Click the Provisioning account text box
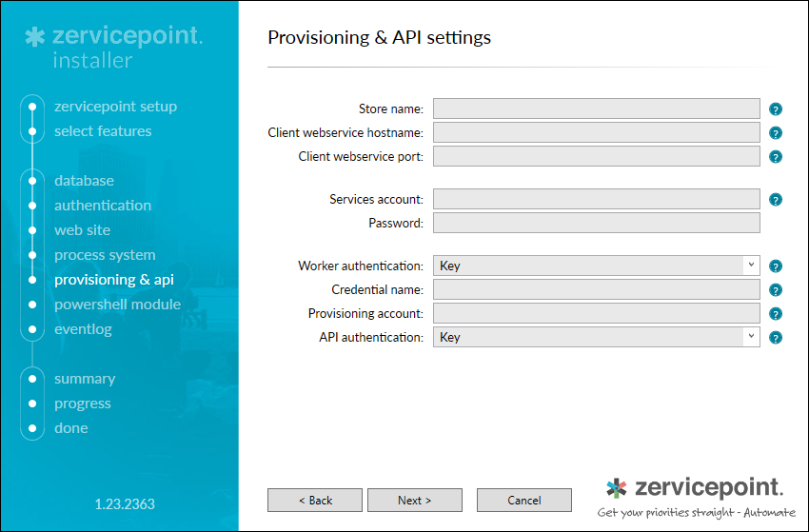The height and width of the screenshot is (532, 809). click(x=597, y=313)
